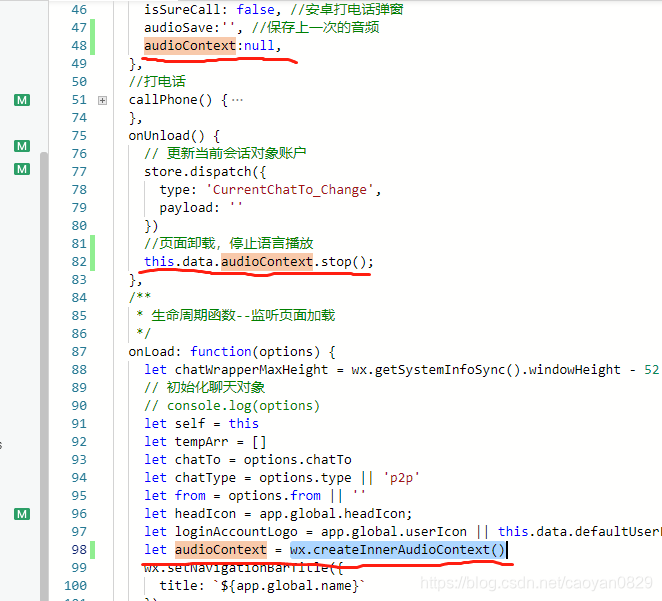
Task: Click the M badge beside line 51
Action: pyautogui.click(x=22, y=100)
